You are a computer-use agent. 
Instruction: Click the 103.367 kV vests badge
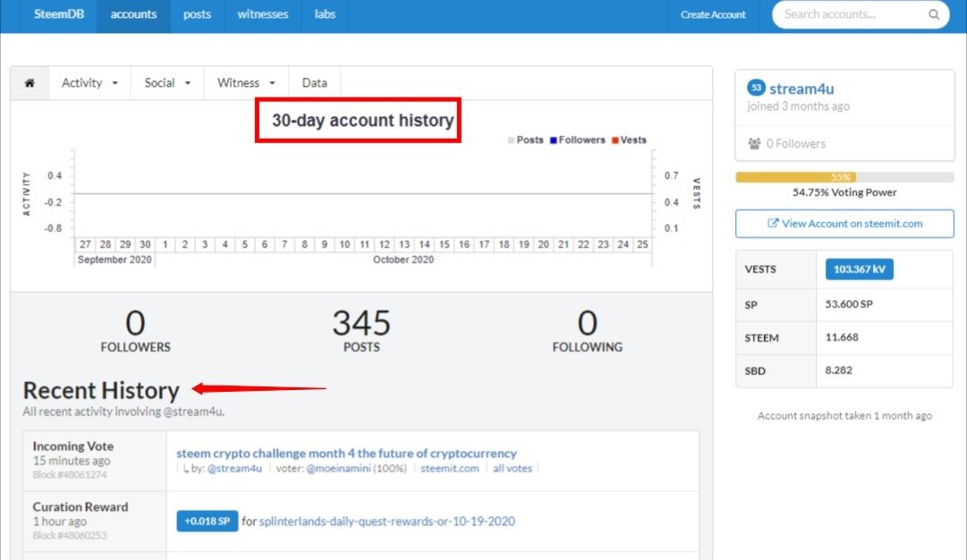pyautogui.click(x=859, y=269)
